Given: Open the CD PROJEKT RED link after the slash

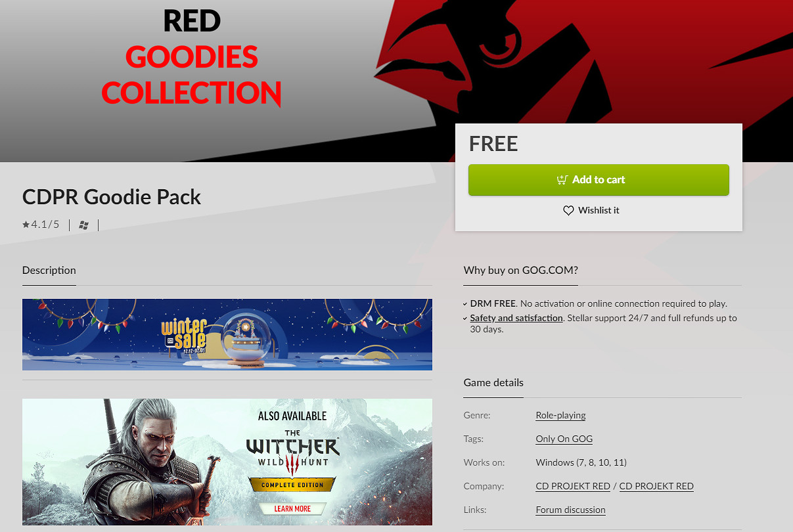Looking at the screenshot, I should pyautogui.click(x=656, y=486).
